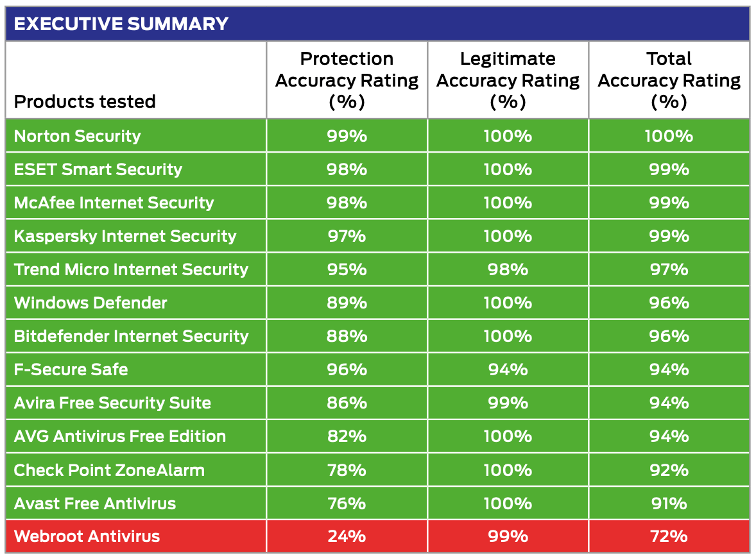Select the Norton Security row label

pos(78,136)
